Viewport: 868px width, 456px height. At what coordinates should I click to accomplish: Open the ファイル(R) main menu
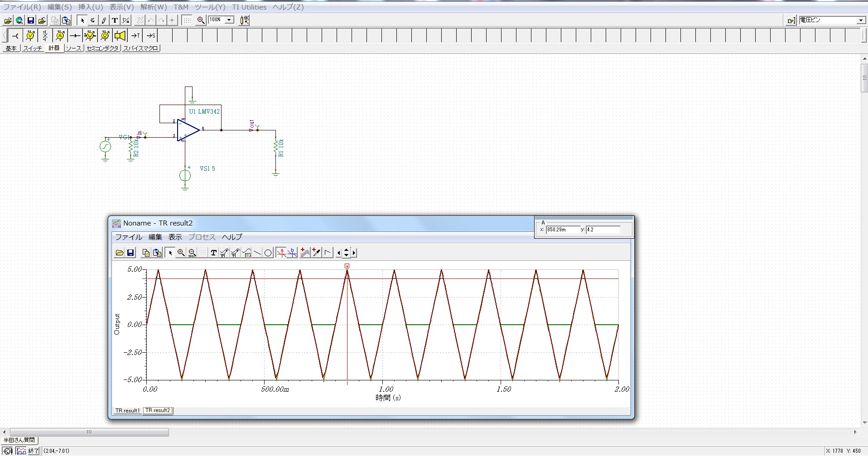pos(22,7)
